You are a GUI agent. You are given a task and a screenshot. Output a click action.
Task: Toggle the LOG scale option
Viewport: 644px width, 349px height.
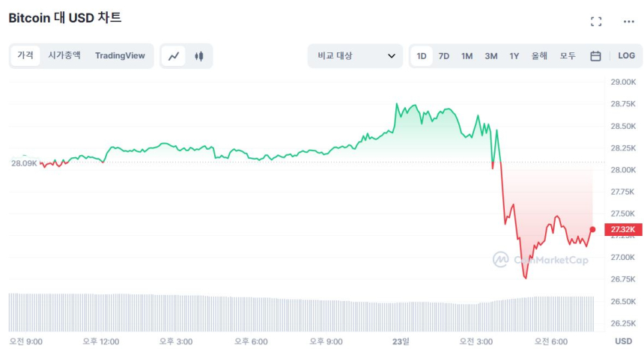tap(626, 56)
